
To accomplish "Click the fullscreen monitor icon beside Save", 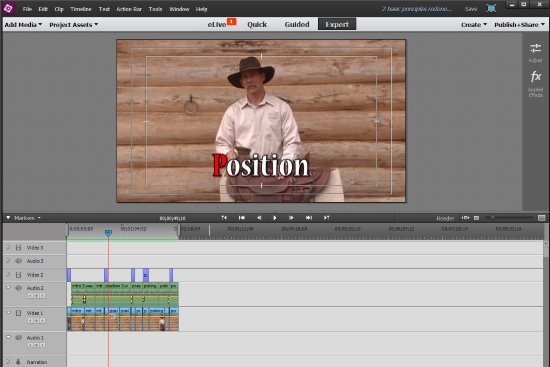I will coord(491,8).
